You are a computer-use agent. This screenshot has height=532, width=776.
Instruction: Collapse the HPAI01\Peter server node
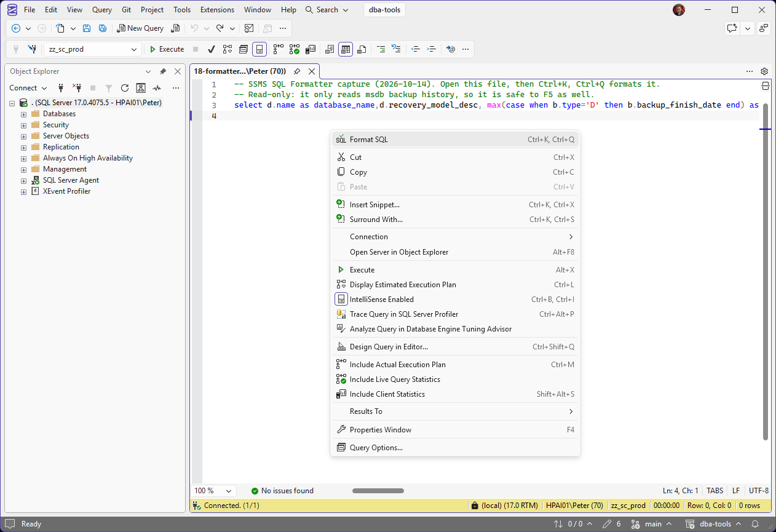12,103
